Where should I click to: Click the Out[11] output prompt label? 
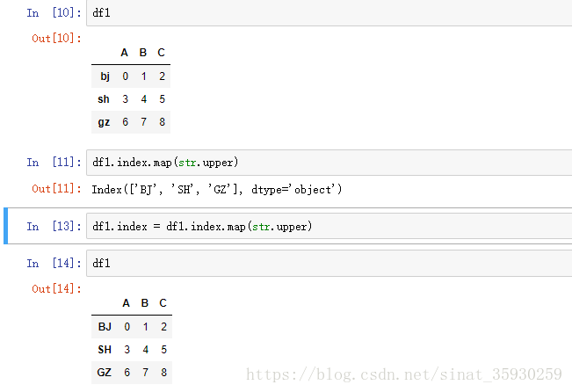(56, 189)
